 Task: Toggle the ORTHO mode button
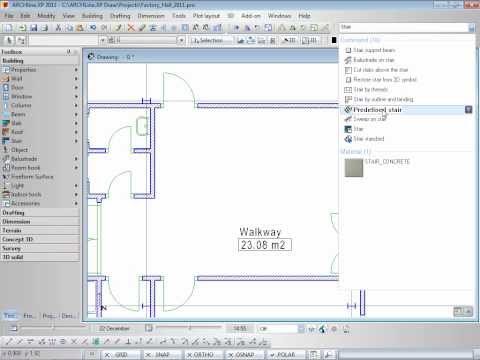pyautogui.click(x=203, y=355)
